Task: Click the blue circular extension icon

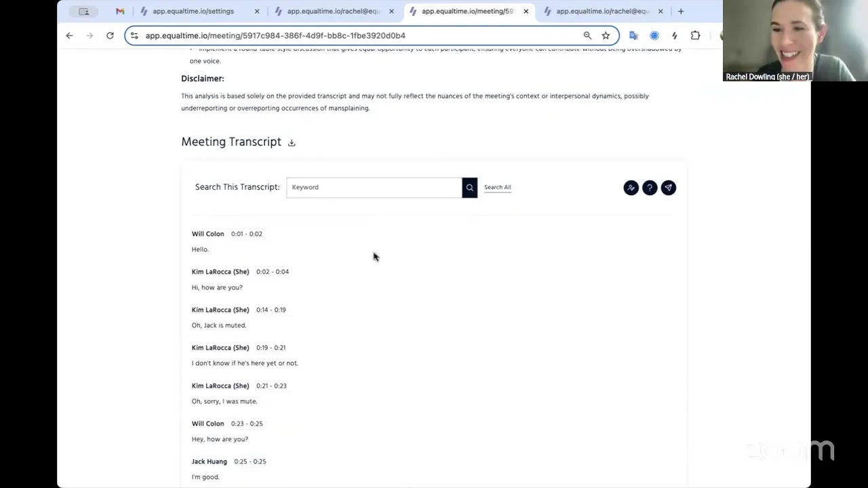Action: coord(654,35)
